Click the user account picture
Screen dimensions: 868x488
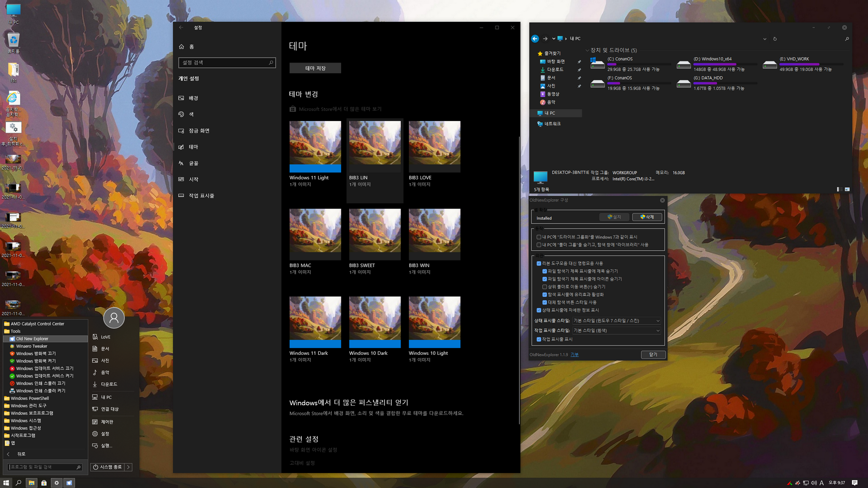point(114,318)
